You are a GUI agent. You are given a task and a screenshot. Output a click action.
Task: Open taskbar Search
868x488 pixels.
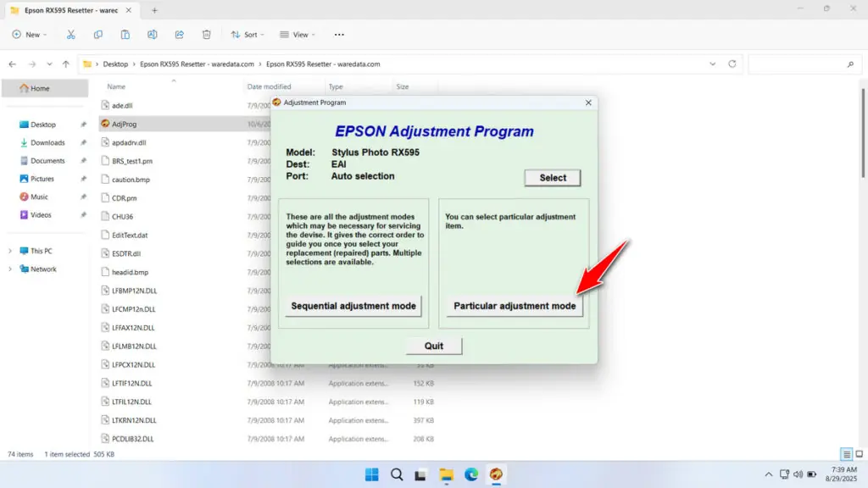pyautogui.click(x=397, y=474)
